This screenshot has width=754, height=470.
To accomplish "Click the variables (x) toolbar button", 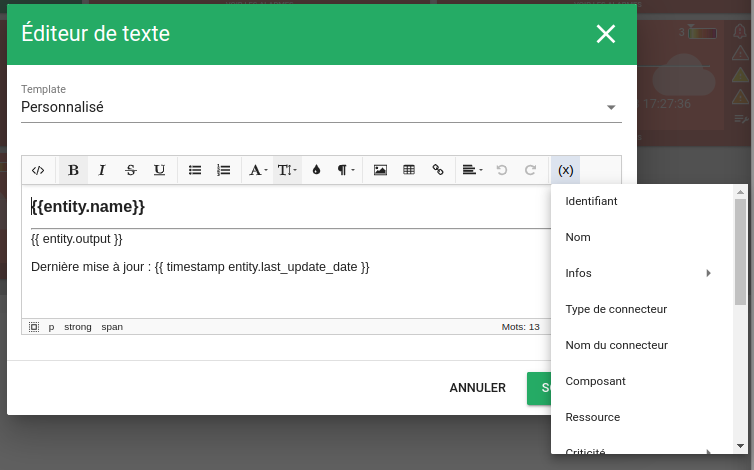I will (x=566, y=170).
